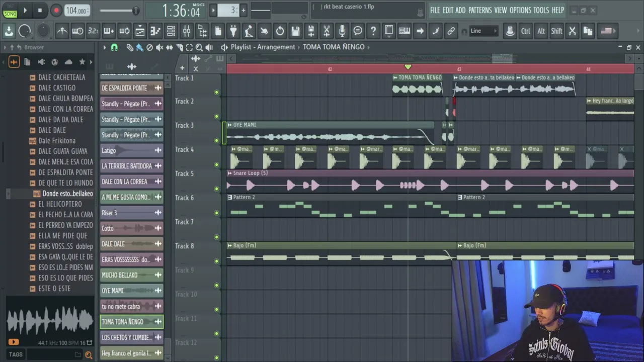Open the snap mode dropdown labeled Line

(483, 31)
